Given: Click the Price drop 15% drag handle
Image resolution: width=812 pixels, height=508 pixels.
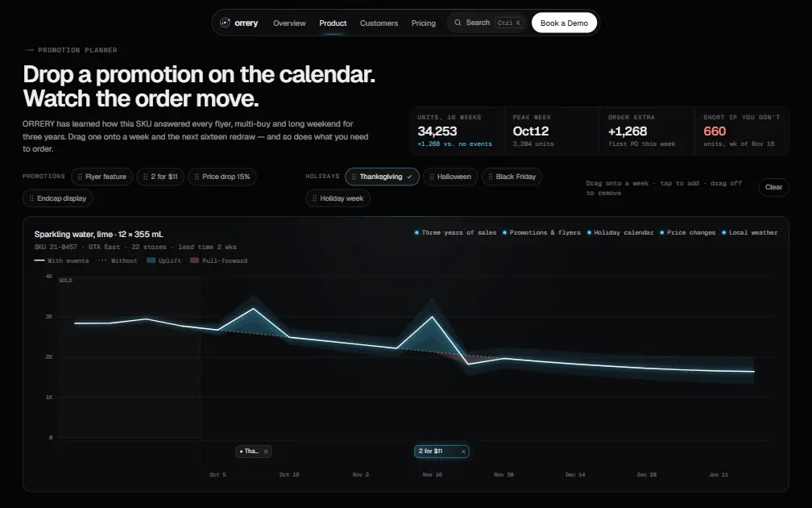Looking at the screenshot, I should (197, 177).
